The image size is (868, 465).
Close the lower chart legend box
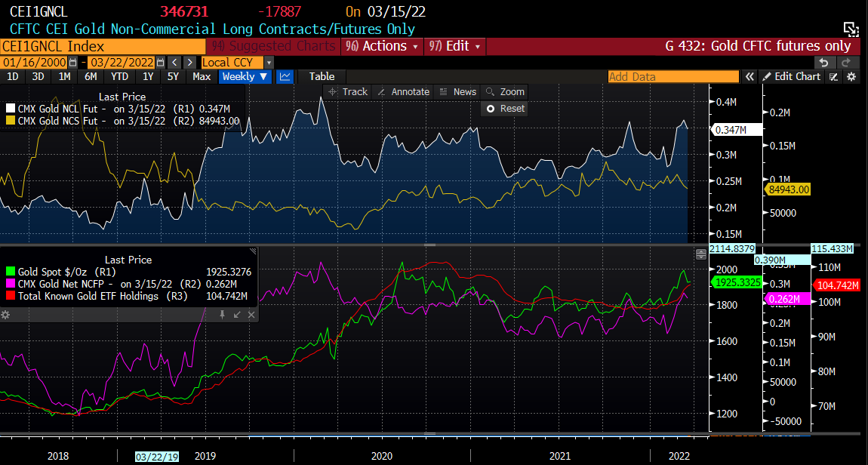tap(251, 314)
